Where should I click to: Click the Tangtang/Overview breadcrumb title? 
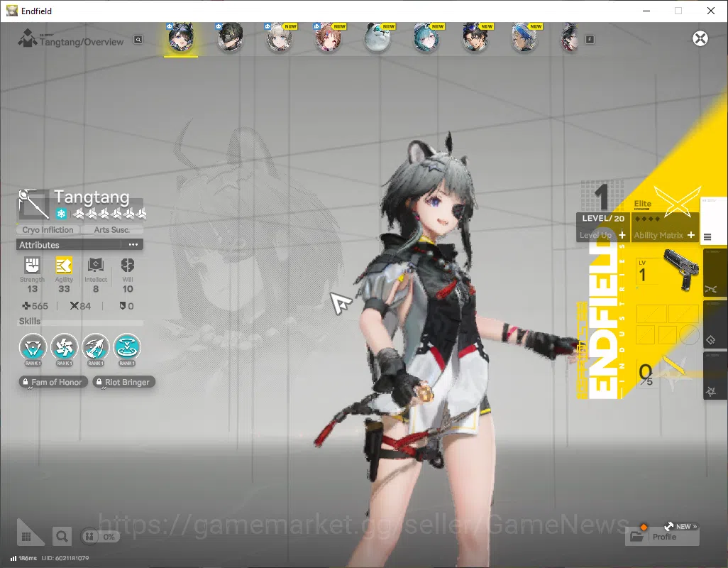coord(82,43)
